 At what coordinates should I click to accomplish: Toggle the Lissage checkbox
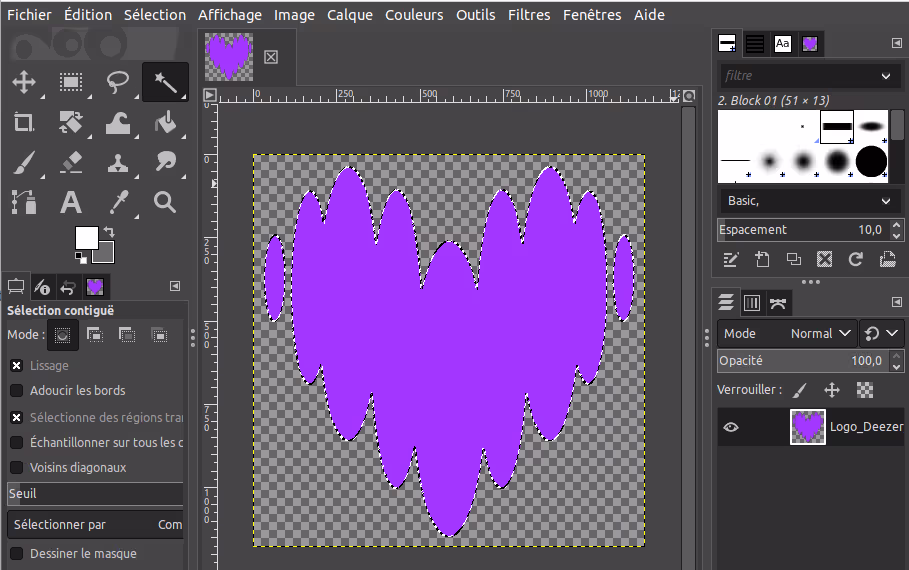(x=17, y=366)
